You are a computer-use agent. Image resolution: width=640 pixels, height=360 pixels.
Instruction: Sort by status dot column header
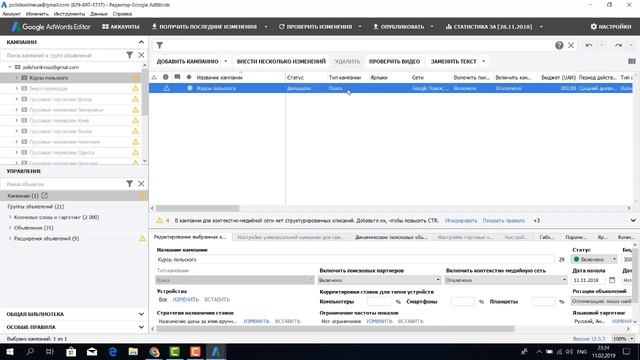click(x=189, y=77)
